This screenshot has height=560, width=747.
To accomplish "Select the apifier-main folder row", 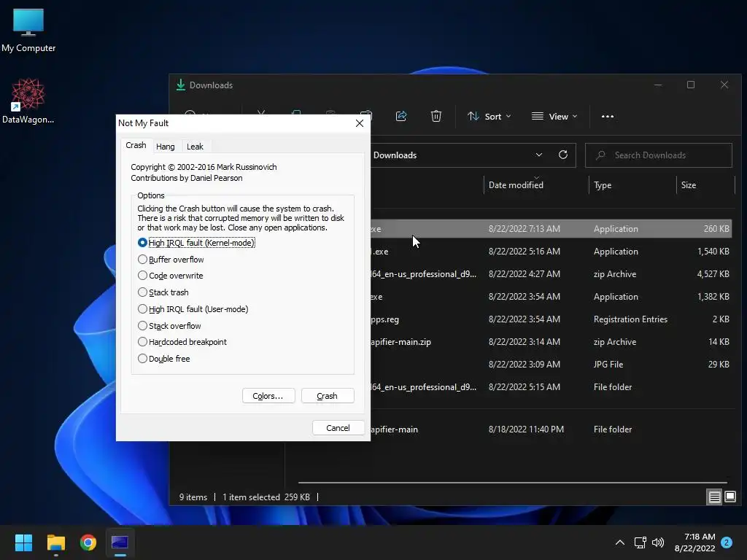I will click(x=551, y=429).
